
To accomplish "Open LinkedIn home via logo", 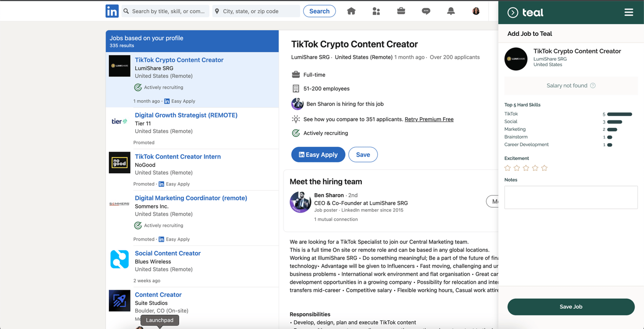I will [x=112, y=11].
